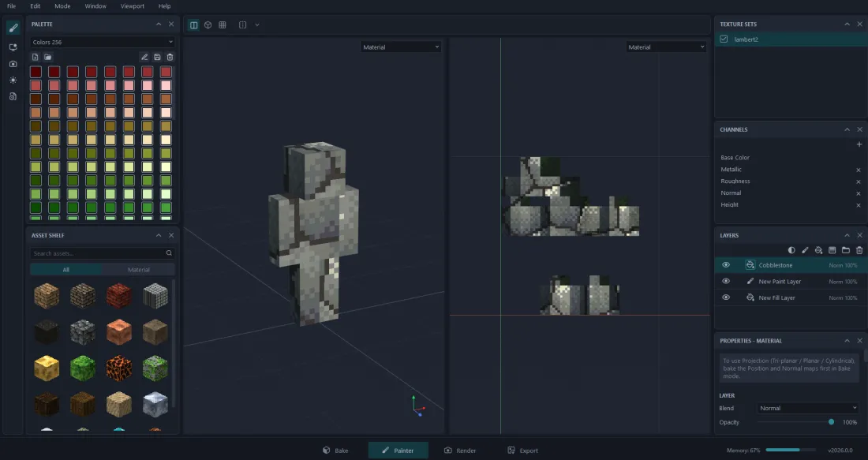Collapse the Texture Sets panel

[x=847, y=24]
